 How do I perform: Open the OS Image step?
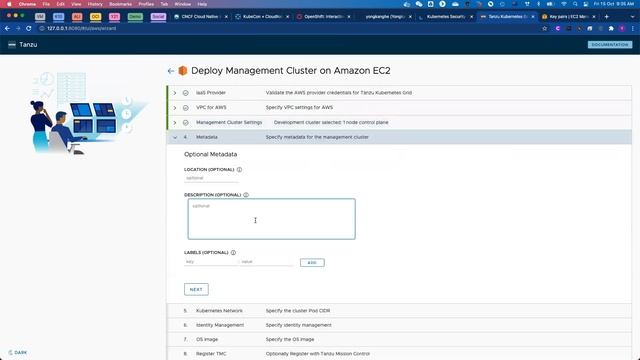399,340
